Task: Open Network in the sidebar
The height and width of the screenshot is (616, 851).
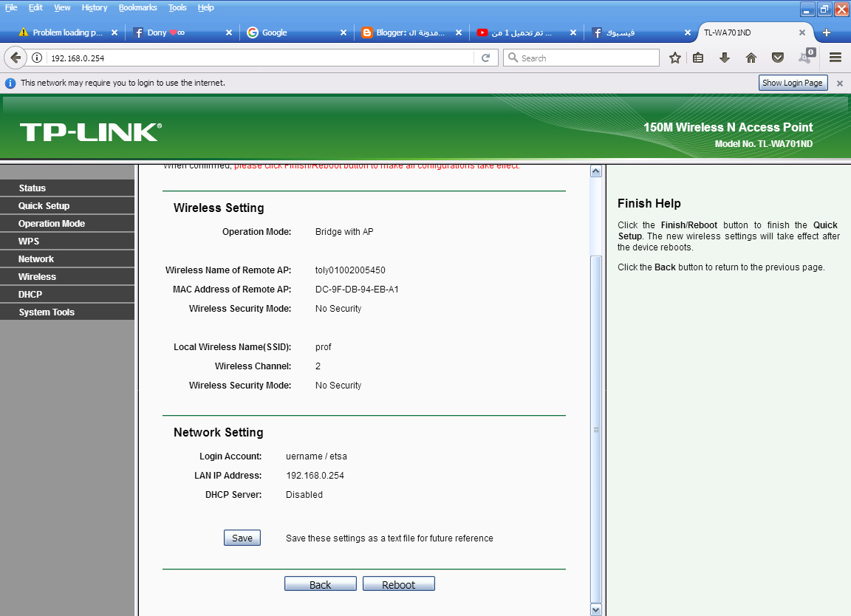Action: [66, 259]
